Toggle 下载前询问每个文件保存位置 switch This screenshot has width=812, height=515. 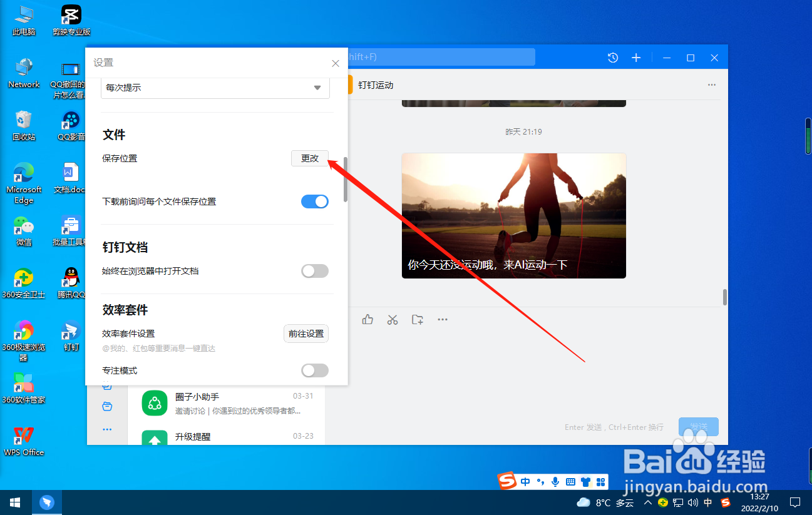pyautogui.click(x=314, y=201)
